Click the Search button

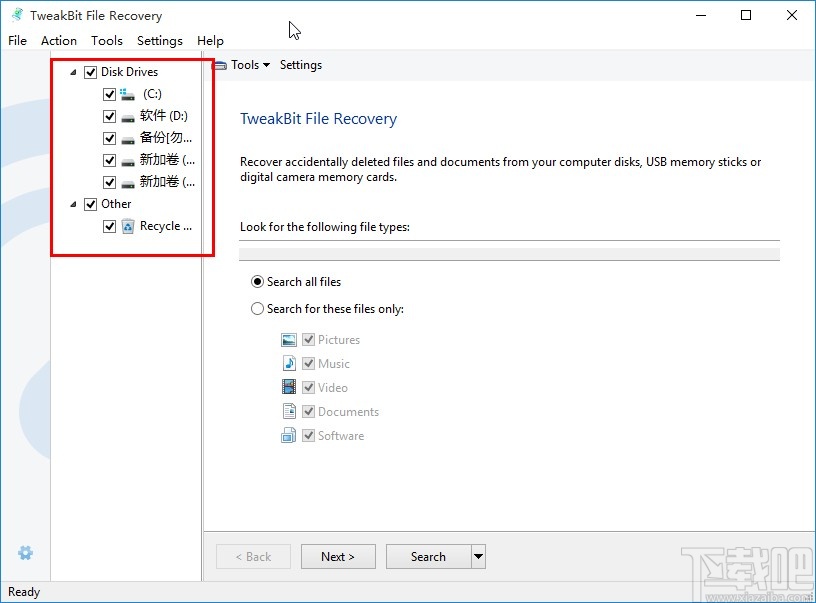tap(428, 557)
